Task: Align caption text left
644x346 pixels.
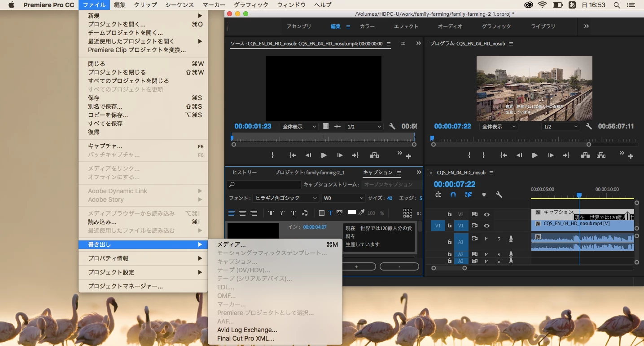Action: [232, 213]
